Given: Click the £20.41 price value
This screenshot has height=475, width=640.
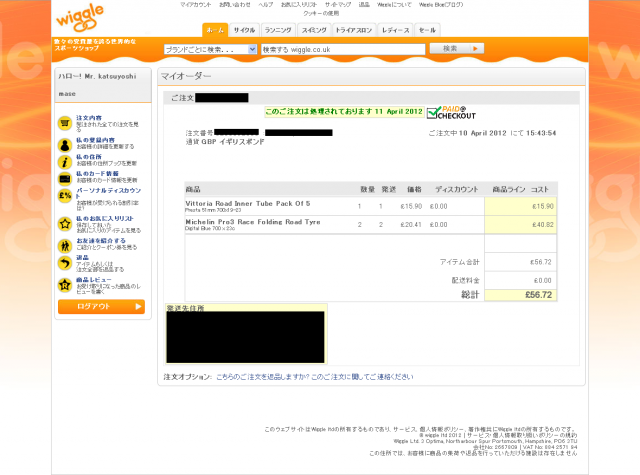Looking at the screenshot, I should coord(411,224).
